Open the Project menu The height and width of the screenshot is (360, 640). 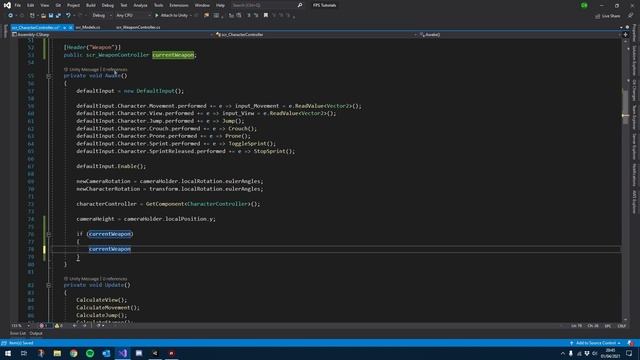(73, 5)
